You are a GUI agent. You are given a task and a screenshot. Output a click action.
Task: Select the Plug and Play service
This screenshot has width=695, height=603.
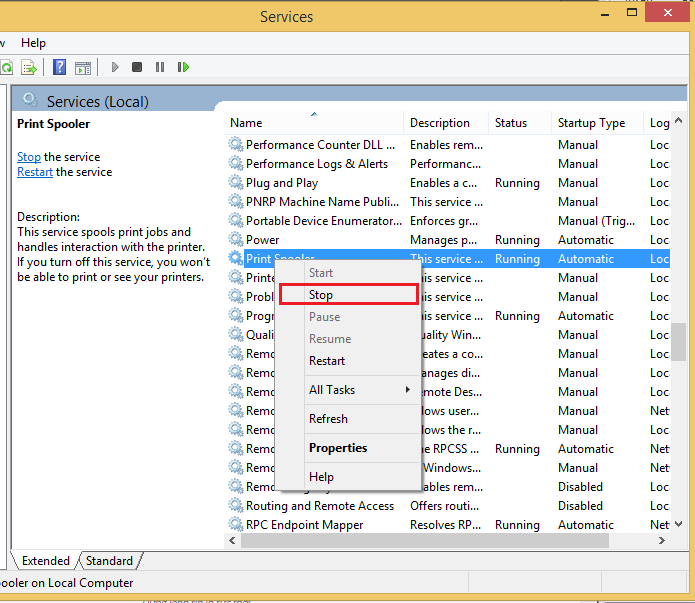[448, 183]
